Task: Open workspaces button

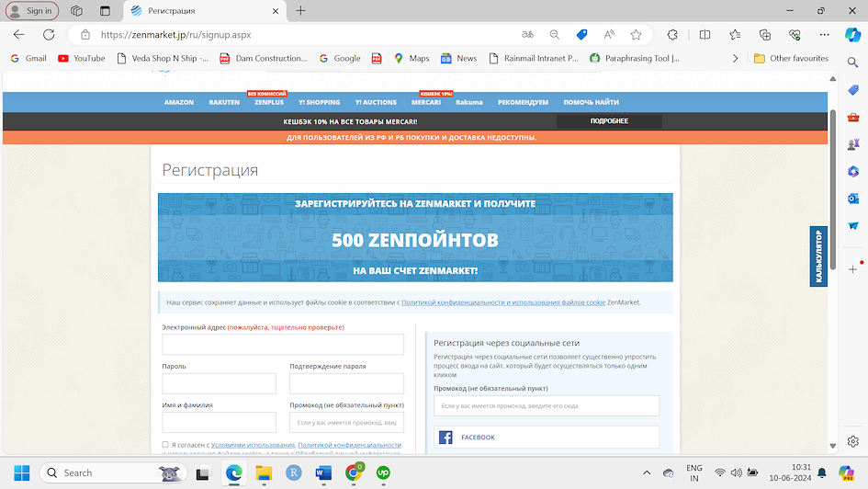Action: point(76,10)
